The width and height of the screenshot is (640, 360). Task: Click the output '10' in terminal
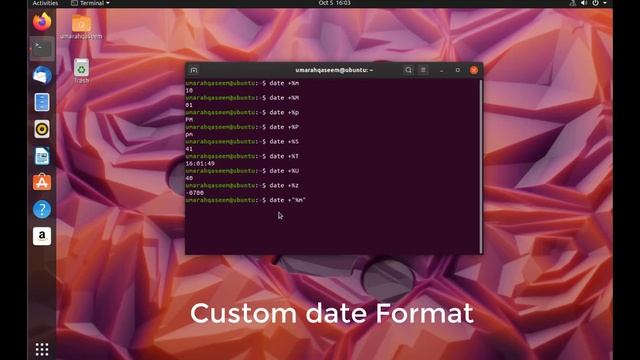[x=189, y=91]
